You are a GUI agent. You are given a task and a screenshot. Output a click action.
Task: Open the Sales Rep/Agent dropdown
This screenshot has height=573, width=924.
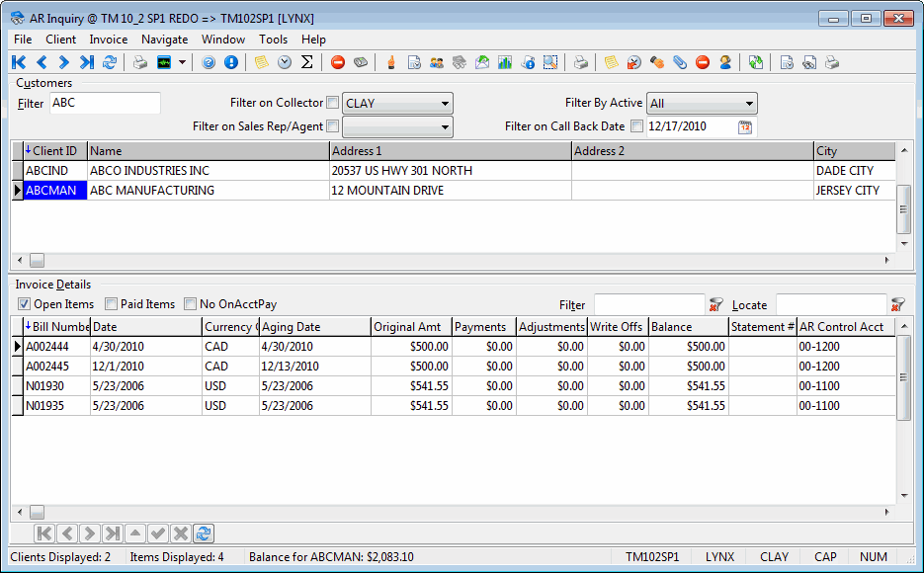click(x=445, y=126)
